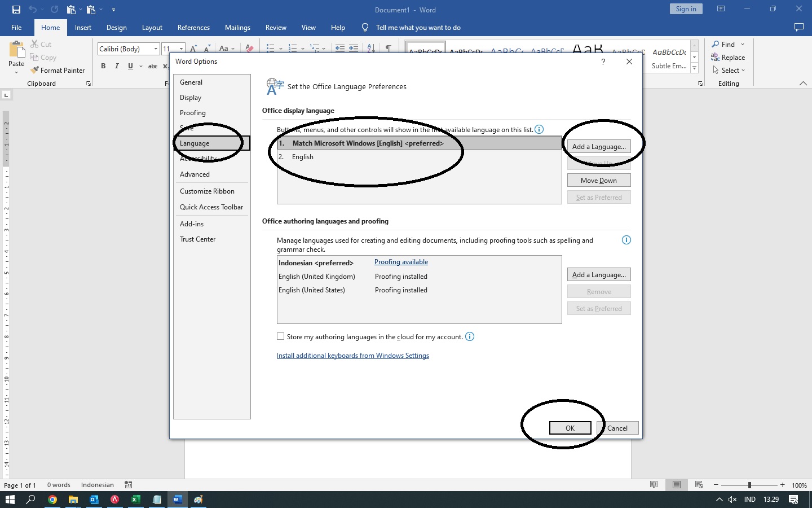Click the Decrease Font Size icon
812x508 pixels.
207,49
